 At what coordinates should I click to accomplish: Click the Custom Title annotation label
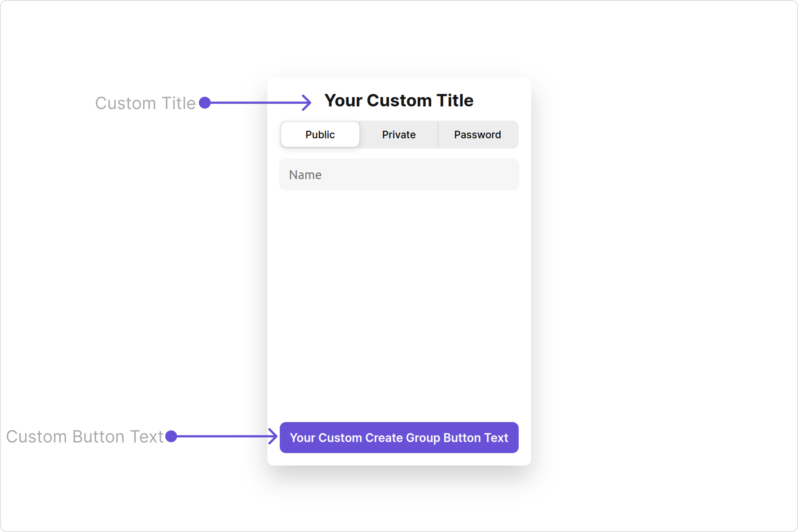tap(145, 103)
